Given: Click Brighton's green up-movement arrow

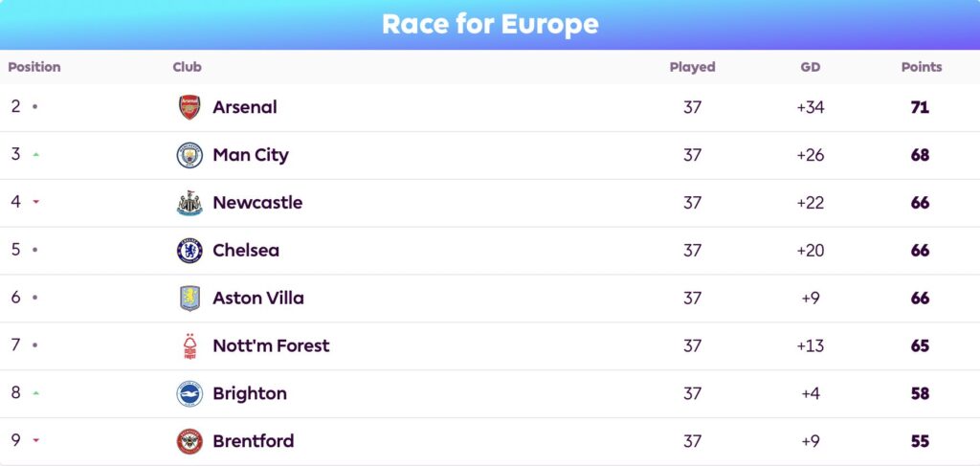Looking at the screenshot, I should tap(35, 393).
